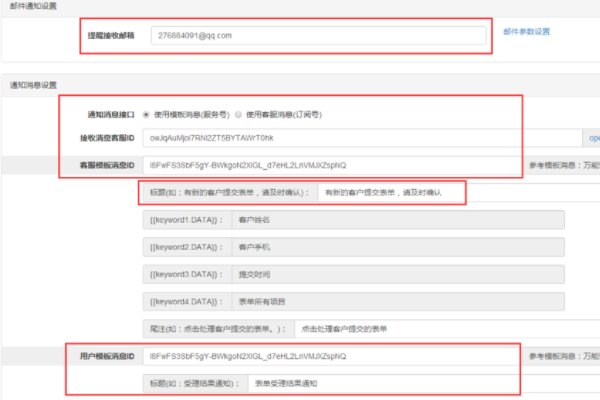This screenshot has height=400, width=600.
Task: Open the 邮件参数设置 link
Action: [x=527, y=32]
